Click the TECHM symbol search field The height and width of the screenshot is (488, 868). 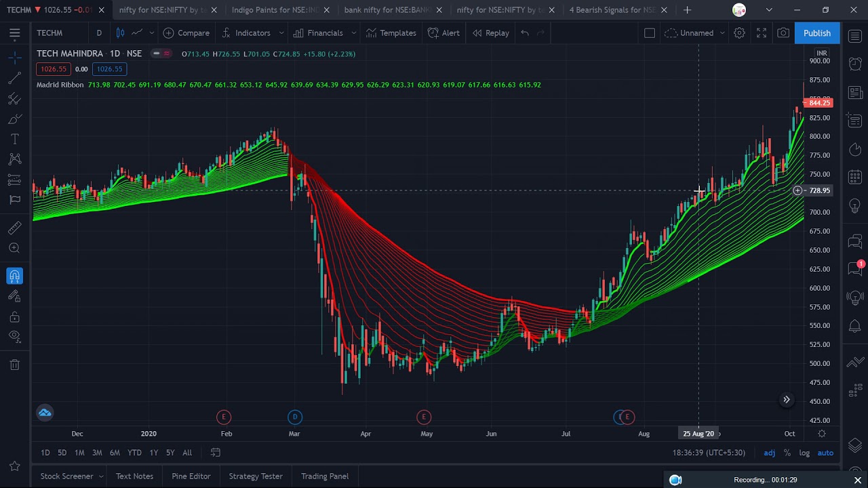[x=60, y=33]
